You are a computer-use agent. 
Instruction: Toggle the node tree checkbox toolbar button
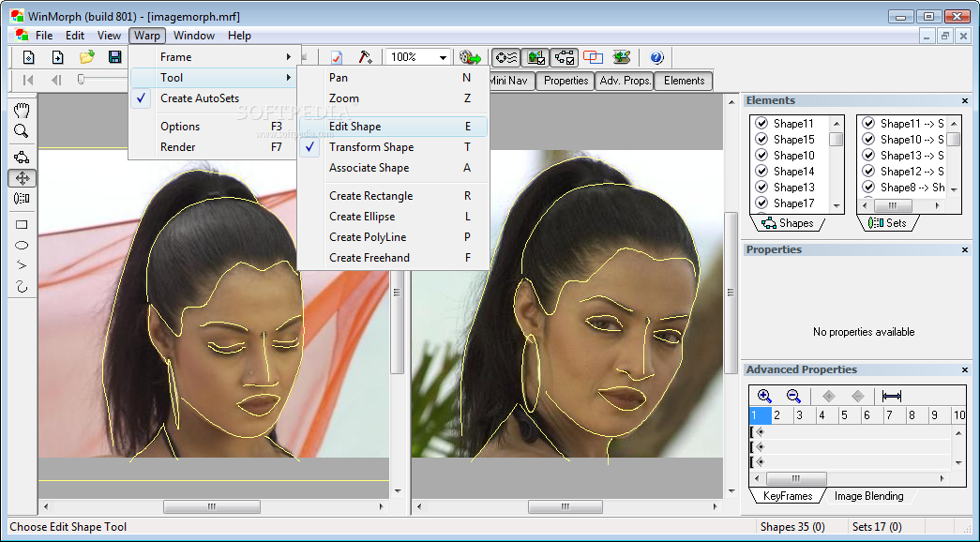(565, 57)
